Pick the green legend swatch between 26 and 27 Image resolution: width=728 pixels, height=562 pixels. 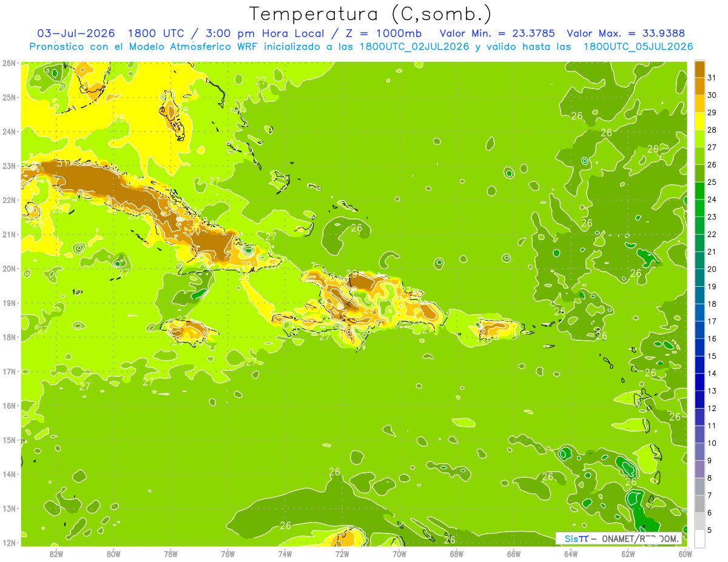pyautogui.click(x=699, y=156)
